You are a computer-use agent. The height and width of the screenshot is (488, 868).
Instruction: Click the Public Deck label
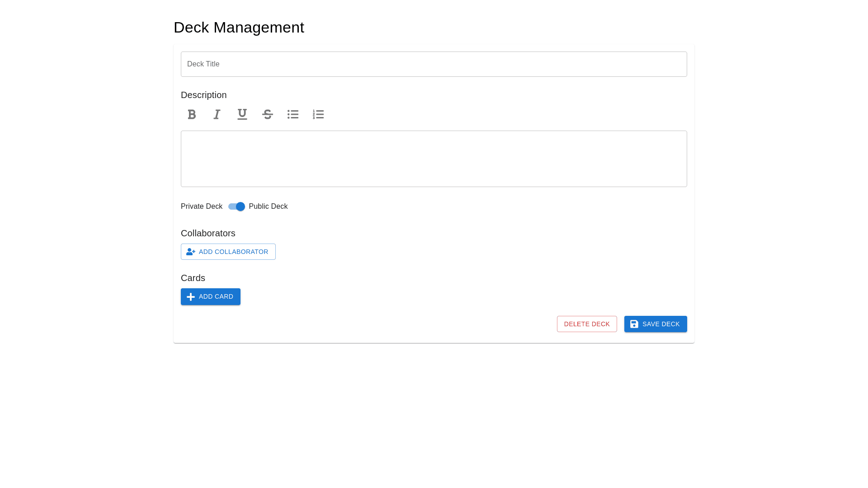(x=268, y=206)
